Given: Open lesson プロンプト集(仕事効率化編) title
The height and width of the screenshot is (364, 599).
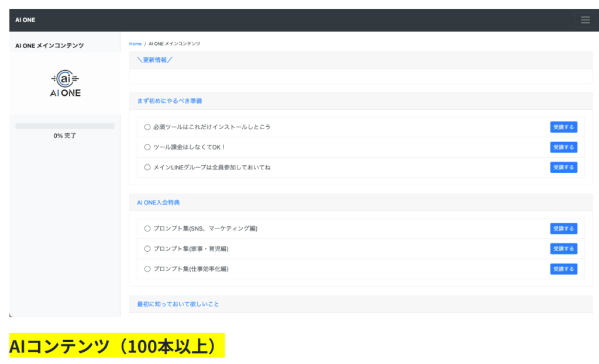Looking at the screenshot, I should (x=191, y=269).
